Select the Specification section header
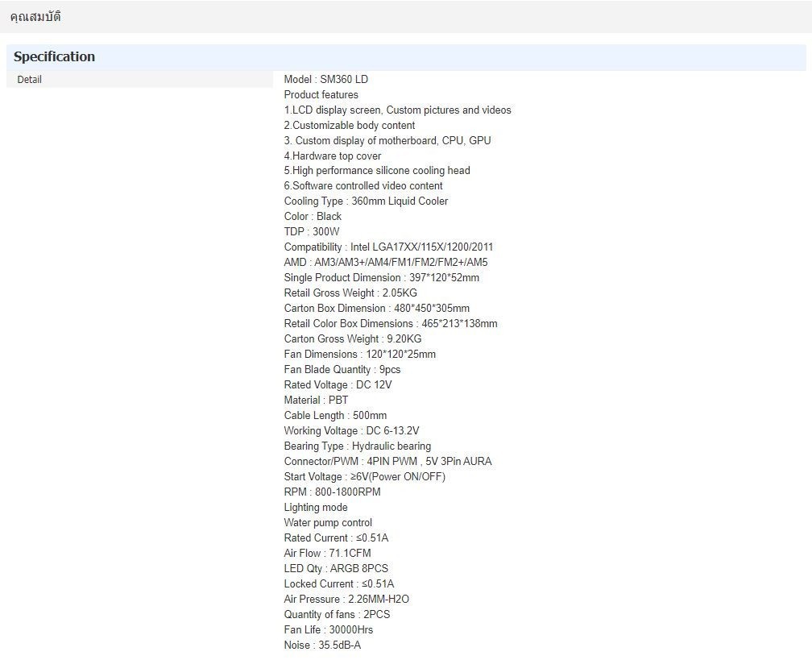The image size is (812, 660). (x=54, y=56)
